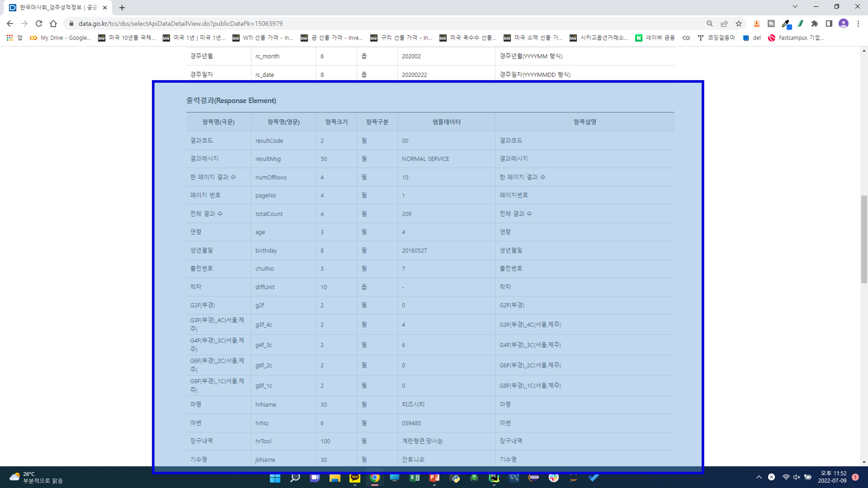Open the zoom magnifier in address bar

(710, 23)
